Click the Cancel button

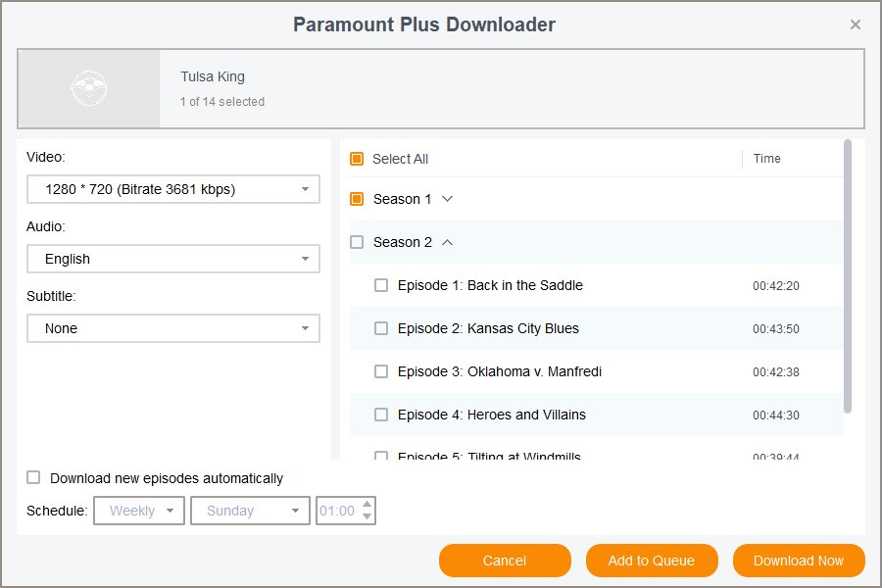[505, 561]
